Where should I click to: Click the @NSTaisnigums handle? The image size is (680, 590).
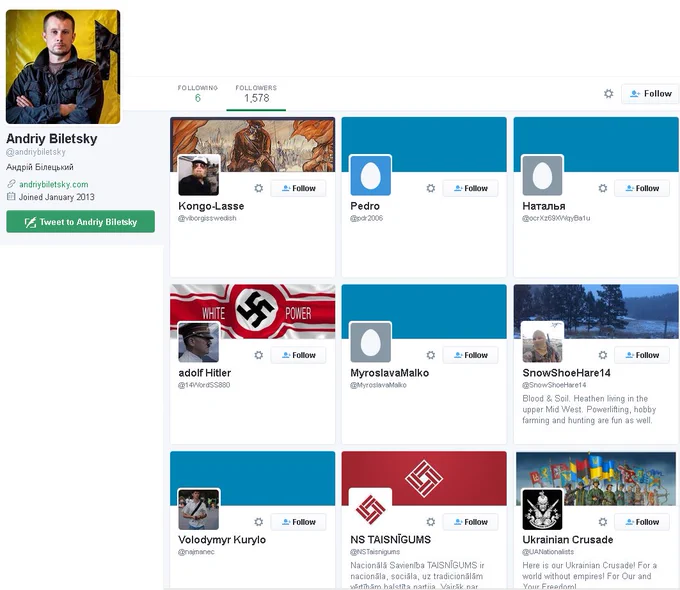(x=375, y=552)
